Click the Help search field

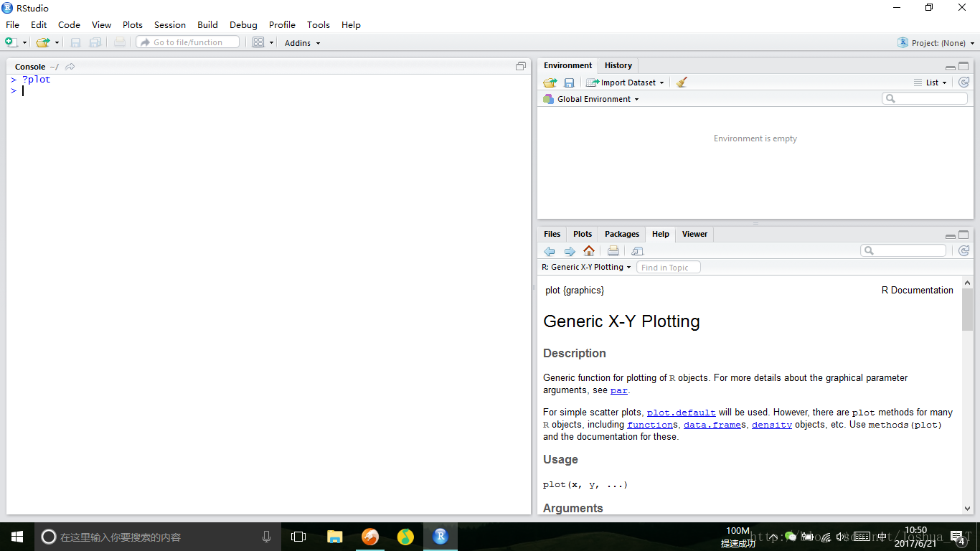[903, 250]
